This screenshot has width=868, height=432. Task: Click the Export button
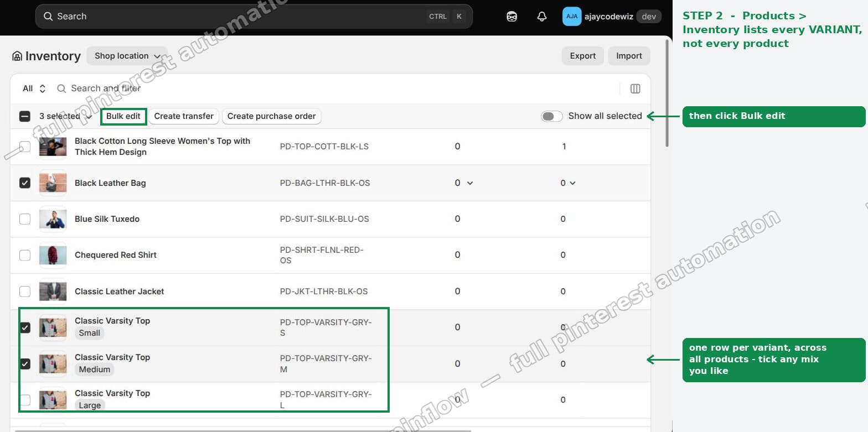click(x=583, y=56)
